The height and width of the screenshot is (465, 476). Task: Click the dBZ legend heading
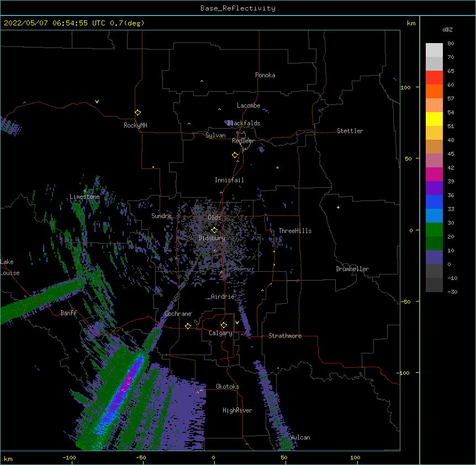click(x=447, y=29)
